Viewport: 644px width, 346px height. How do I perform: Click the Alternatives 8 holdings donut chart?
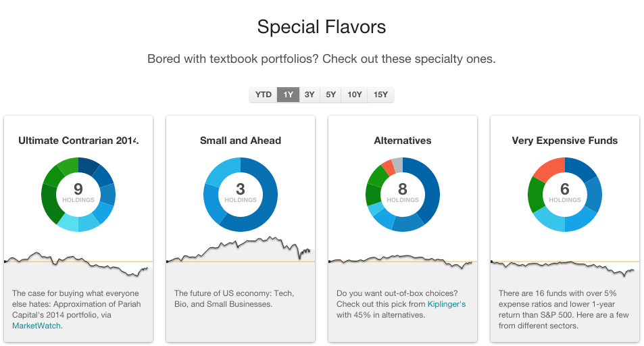point(403,195)
